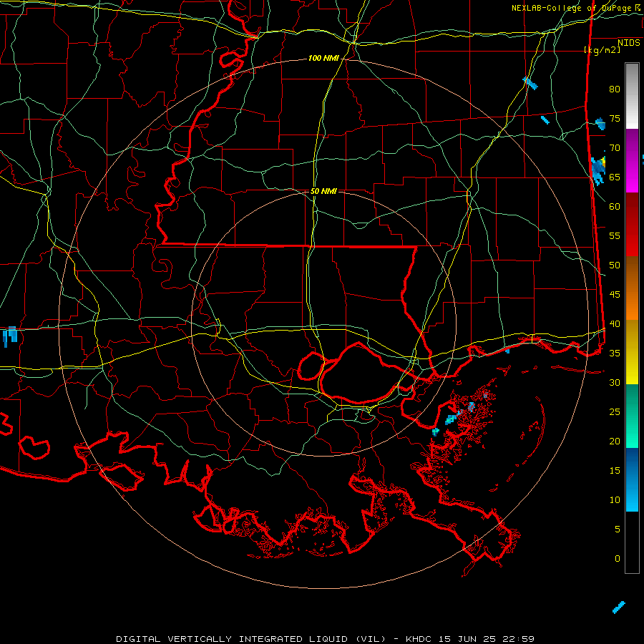Click the 0 value on the scale

(x=618, y=559)
